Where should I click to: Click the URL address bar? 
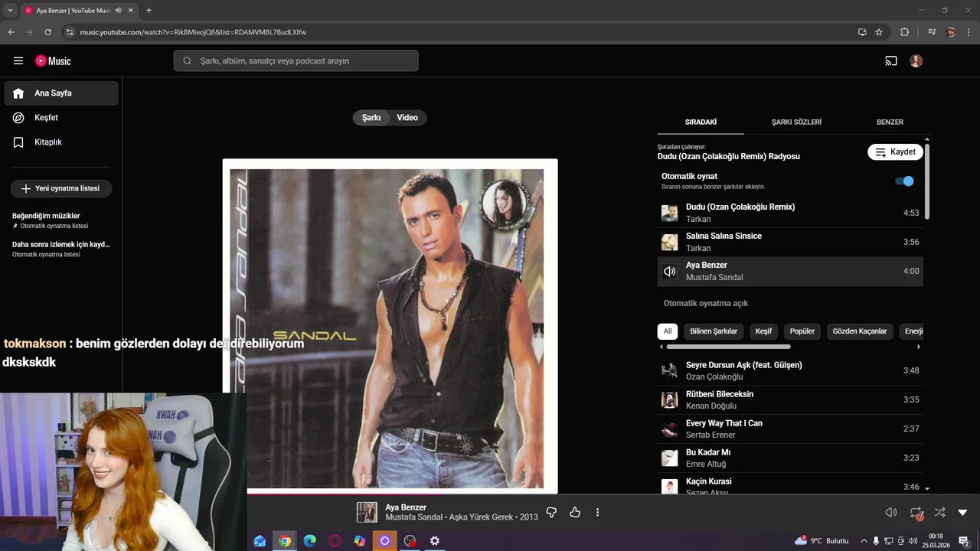[459, 32]
